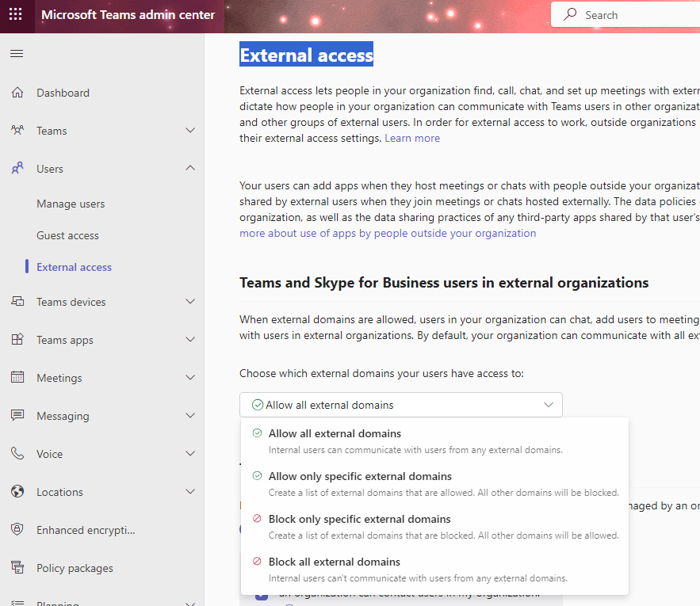700x606 pixels.
Task: Open External access nav item
Action: (74, 267)
